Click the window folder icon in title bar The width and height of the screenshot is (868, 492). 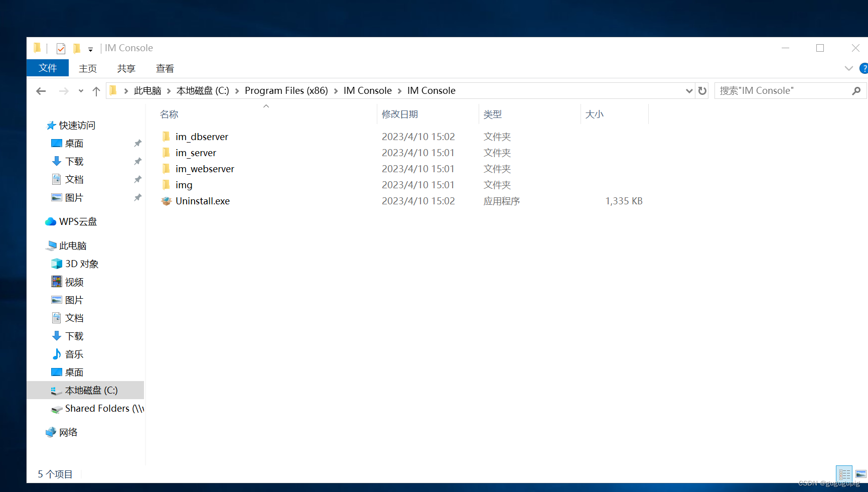(x=37, y=48)
